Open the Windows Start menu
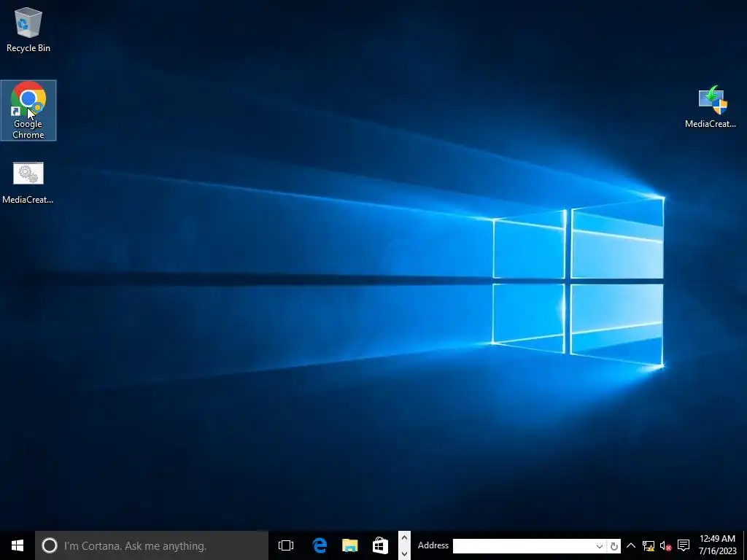The height and width of the screenshot is (560, 747). coord(18,545)
